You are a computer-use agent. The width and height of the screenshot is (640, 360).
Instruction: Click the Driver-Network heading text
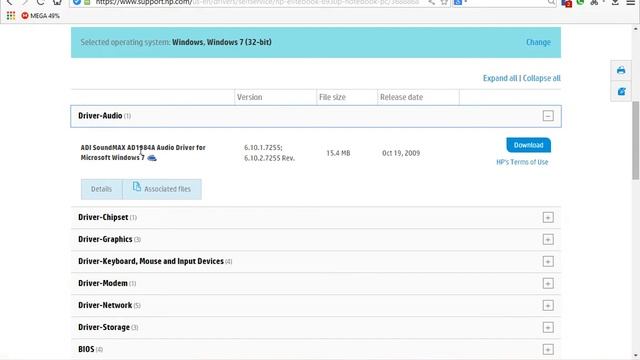(x=105, y=305)
